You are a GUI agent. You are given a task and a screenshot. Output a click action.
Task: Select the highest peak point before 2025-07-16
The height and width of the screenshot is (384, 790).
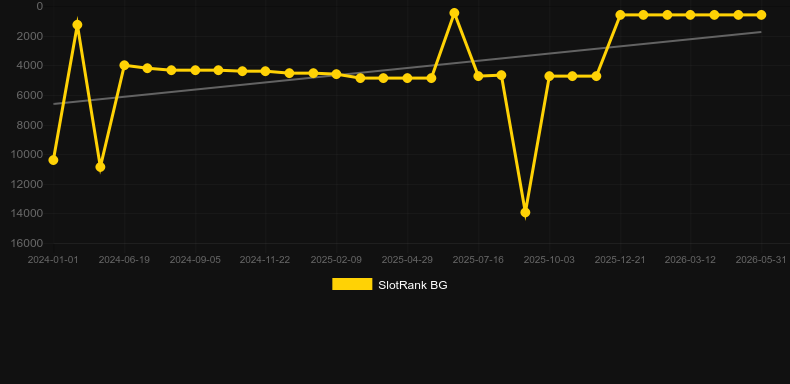pyautogui.click(x=454, y=13)
